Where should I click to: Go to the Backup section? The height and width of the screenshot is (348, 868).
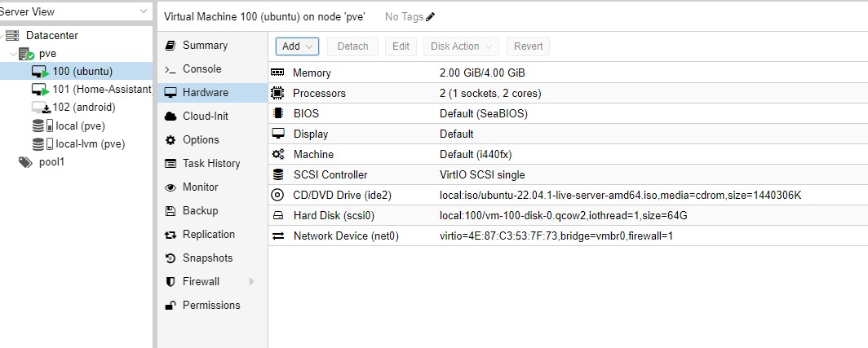pyautogui.click(x=200, y=210)
